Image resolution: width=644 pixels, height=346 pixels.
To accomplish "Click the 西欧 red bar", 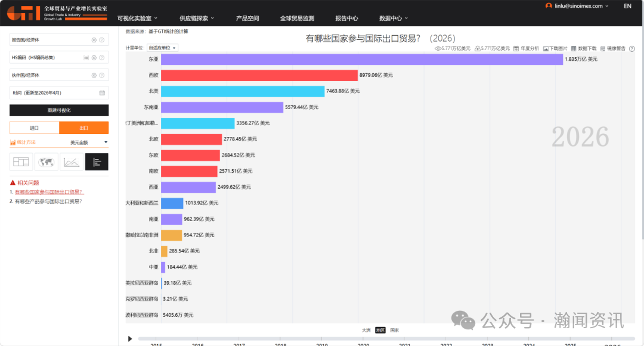I will tap(259, 76).
